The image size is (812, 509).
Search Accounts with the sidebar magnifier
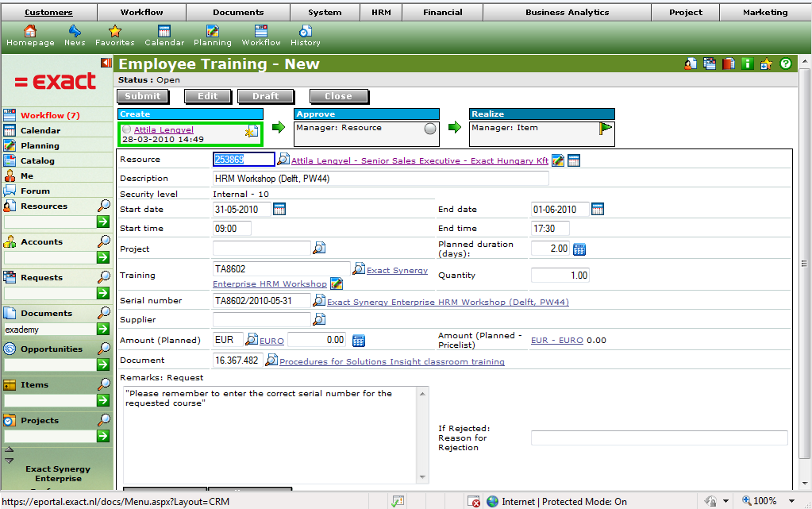coord(104,241)
